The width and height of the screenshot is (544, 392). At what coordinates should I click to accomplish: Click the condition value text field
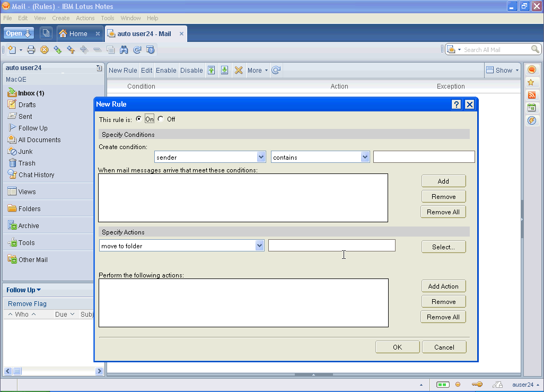pyautogui.click(x=424, y=157)
